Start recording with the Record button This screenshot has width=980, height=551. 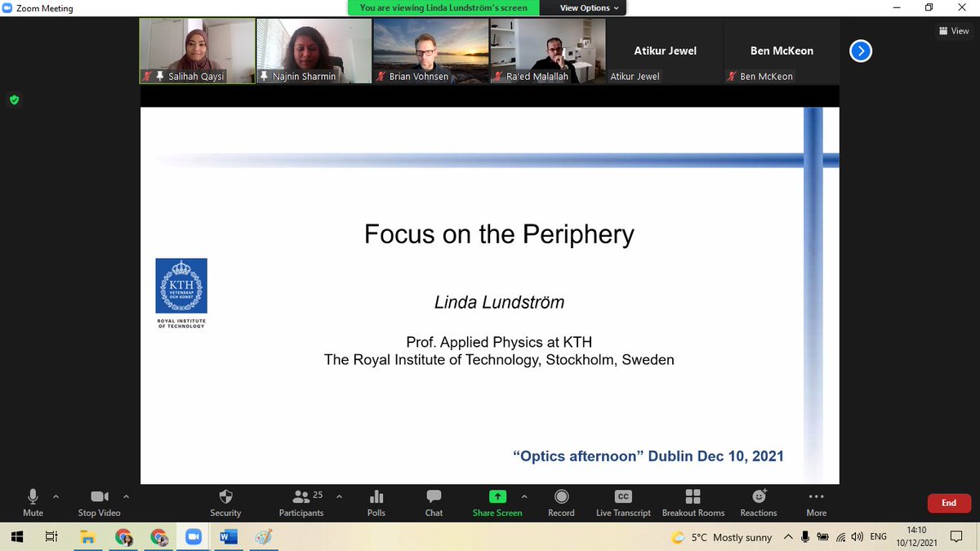(561, 502)
